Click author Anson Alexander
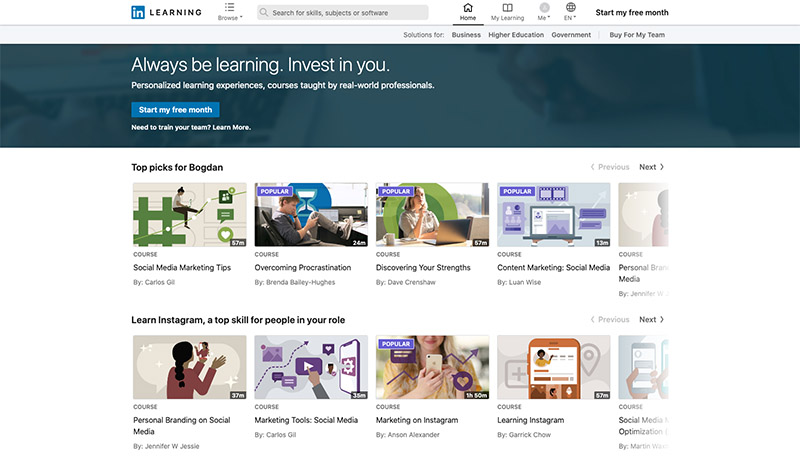The width and height of the screenshot is (800, 460). coord(413,435)
